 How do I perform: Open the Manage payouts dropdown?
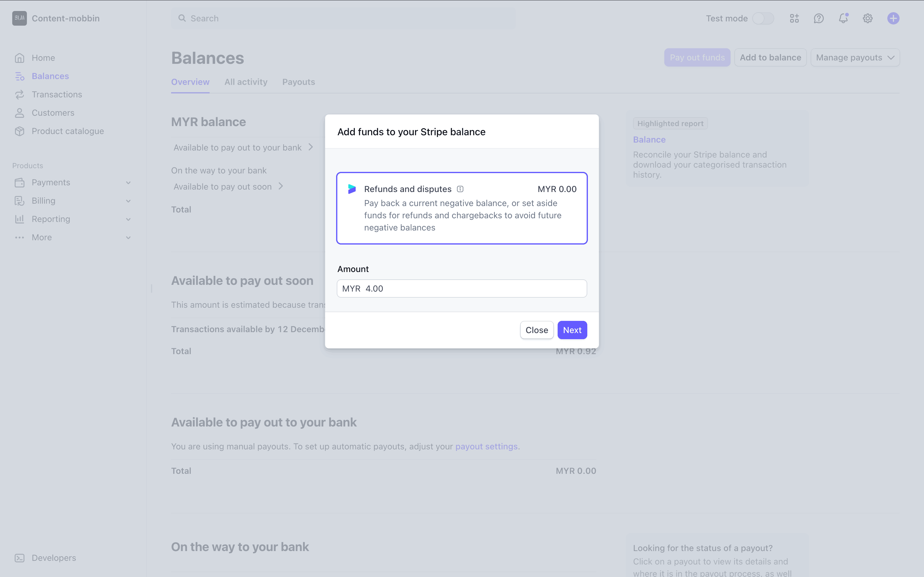point(855,58)
